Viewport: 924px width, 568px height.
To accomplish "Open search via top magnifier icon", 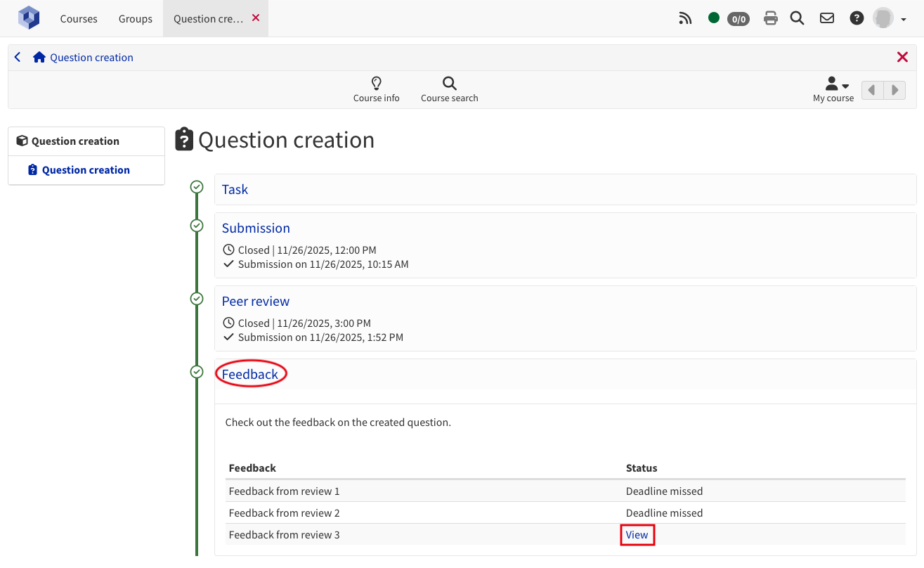I will coord(797,18).
